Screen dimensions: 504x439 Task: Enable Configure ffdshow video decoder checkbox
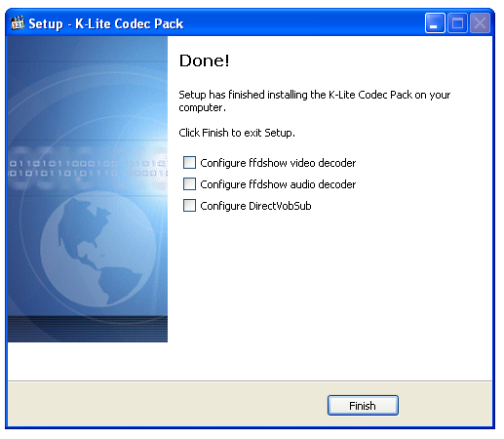189,162
